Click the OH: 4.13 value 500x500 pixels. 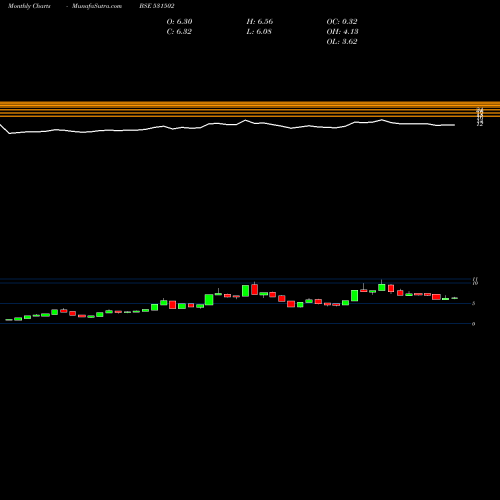pyautogui.click(x=342, y=31)
